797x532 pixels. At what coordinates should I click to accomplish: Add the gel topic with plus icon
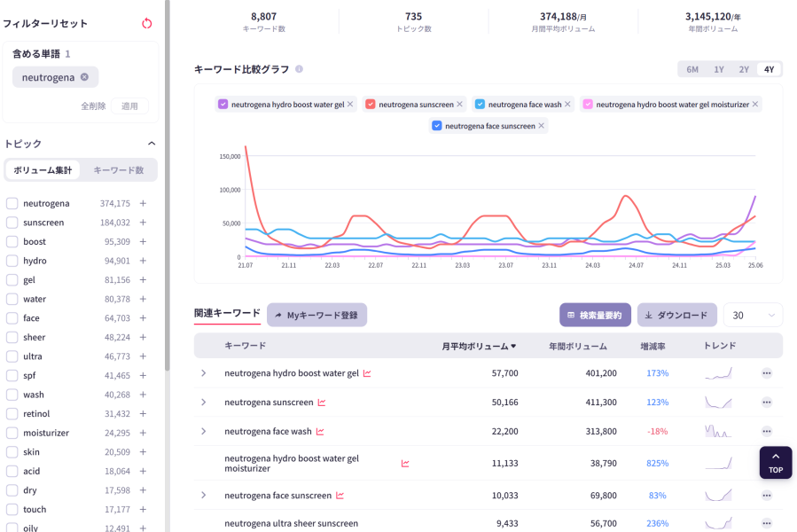[144, 279]
